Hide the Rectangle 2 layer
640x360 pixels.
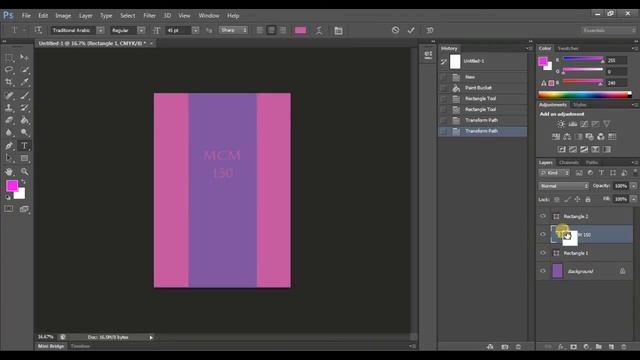coord(542,216)
